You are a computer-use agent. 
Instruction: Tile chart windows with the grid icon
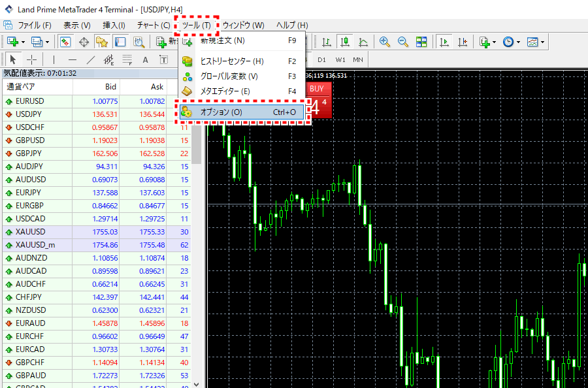[421, 42]
